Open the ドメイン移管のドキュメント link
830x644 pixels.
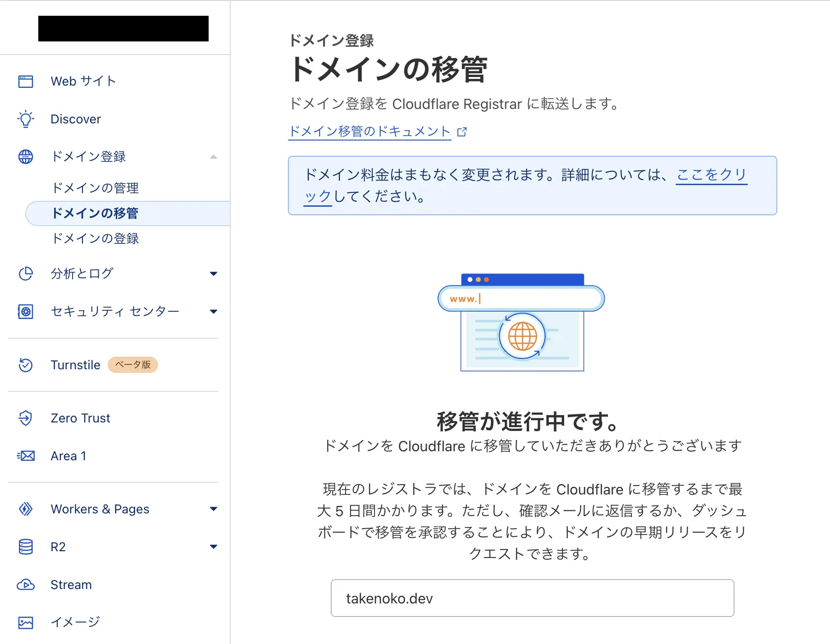click(x=369, y=131)
